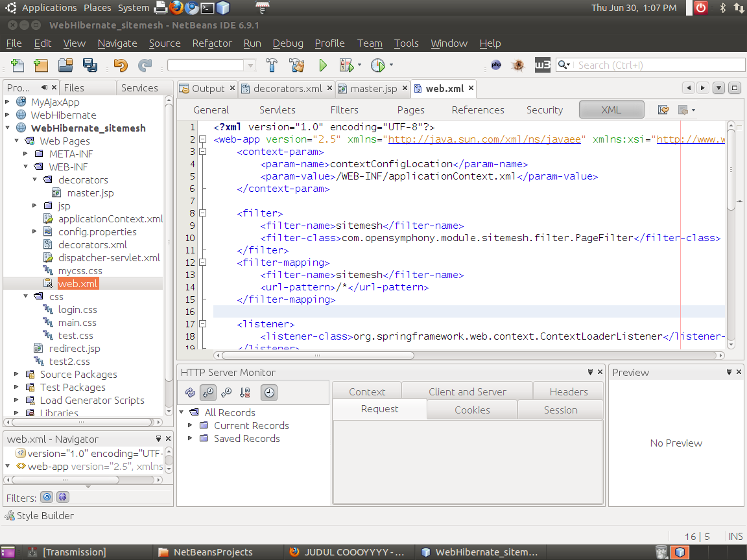
Task: Click the Bluetooth indicator icon
Action: (x=723, y=8)
